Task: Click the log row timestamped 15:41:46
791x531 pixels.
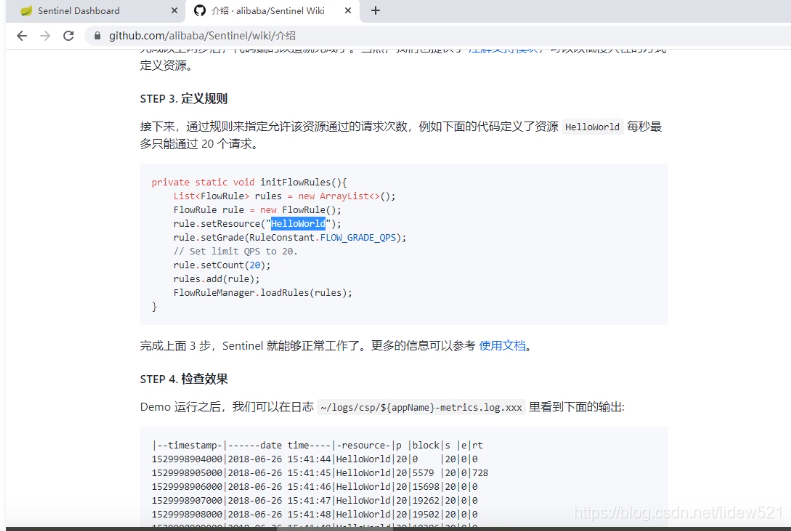Action: (x=315, y=487)
